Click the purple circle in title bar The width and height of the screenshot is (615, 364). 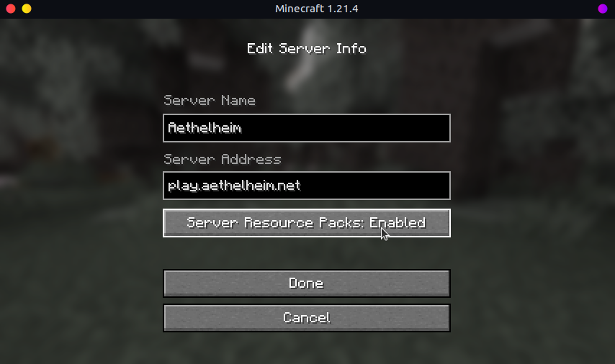point(603,9)
